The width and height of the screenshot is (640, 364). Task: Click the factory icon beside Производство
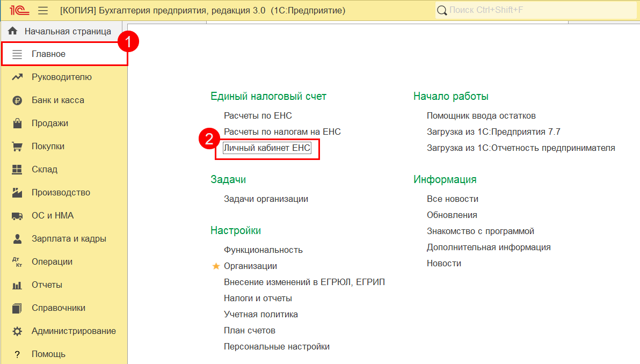17,193
